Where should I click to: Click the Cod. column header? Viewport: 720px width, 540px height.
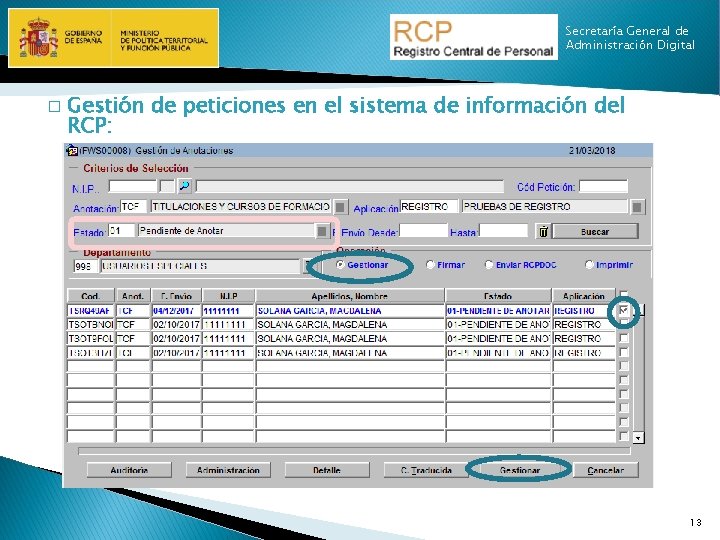click(x=90, y=296)
